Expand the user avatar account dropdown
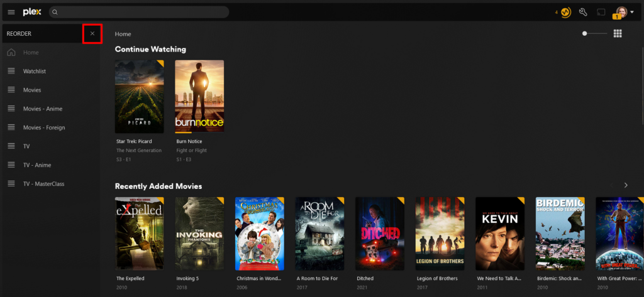644x297 pixels. click(x=632, y=13)
